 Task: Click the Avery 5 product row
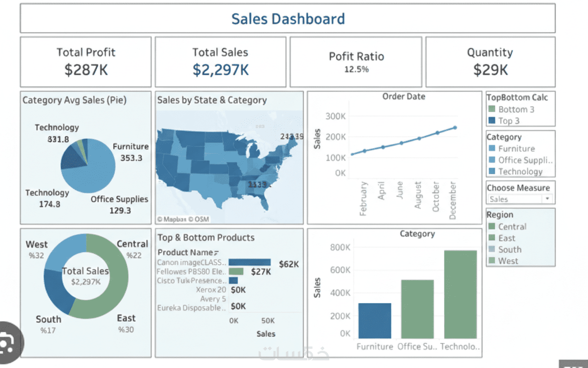coord(213,299)
